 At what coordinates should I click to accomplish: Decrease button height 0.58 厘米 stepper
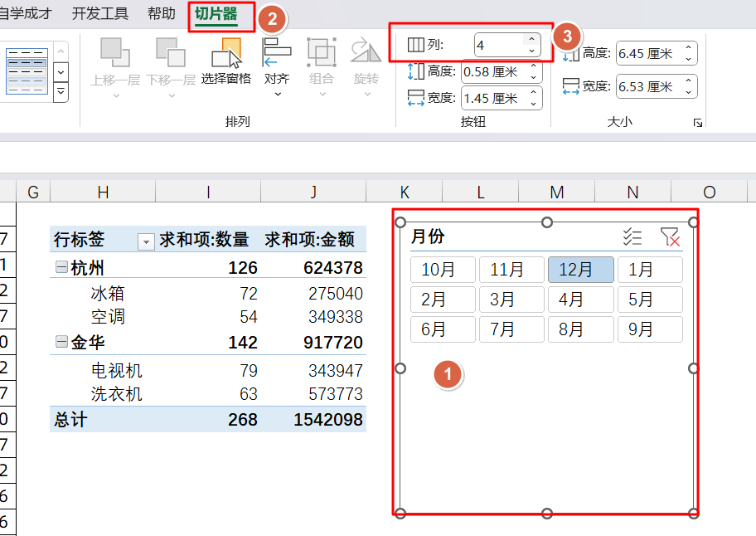(533, 77)
